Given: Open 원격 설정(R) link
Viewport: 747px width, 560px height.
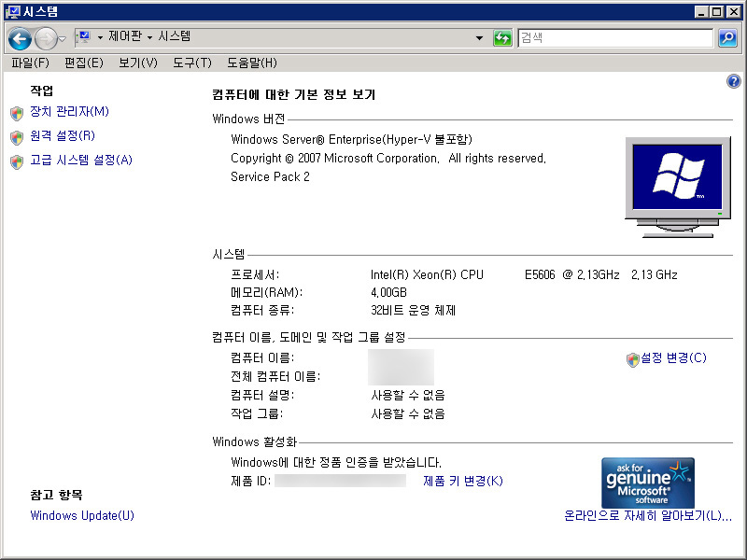Looking at the screenshot, I should [x=63, y=135].
